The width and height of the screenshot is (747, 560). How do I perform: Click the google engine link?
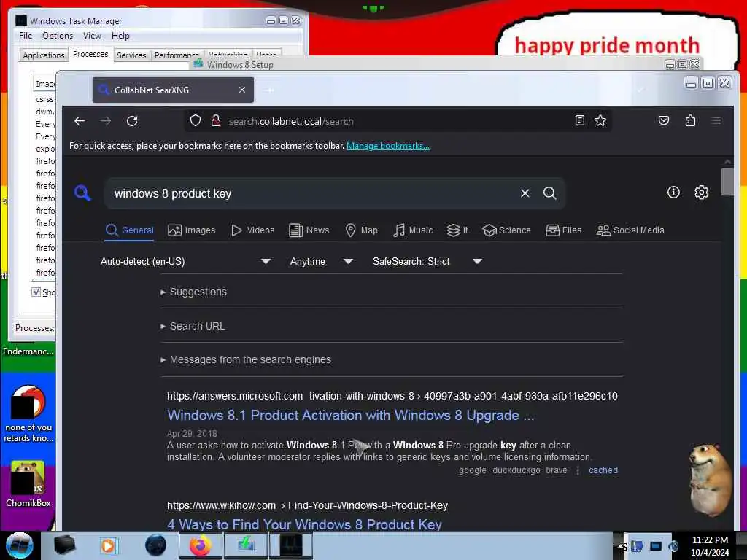coord(473,470)
